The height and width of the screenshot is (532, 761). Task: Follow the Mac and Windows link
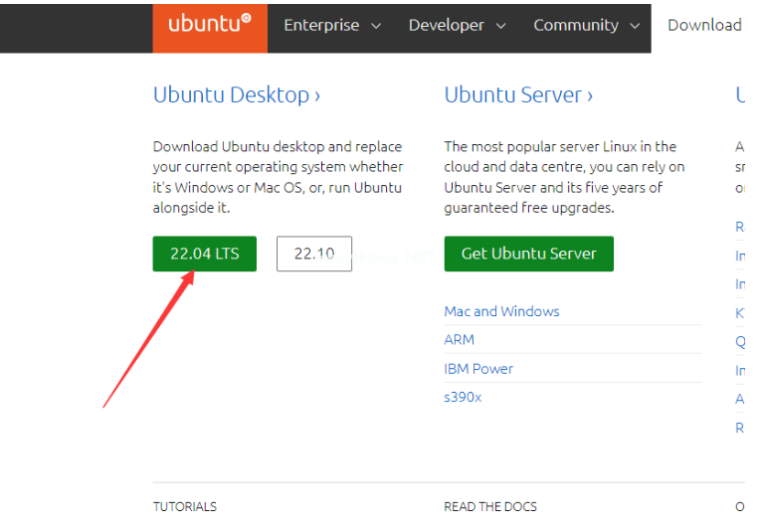501,311
